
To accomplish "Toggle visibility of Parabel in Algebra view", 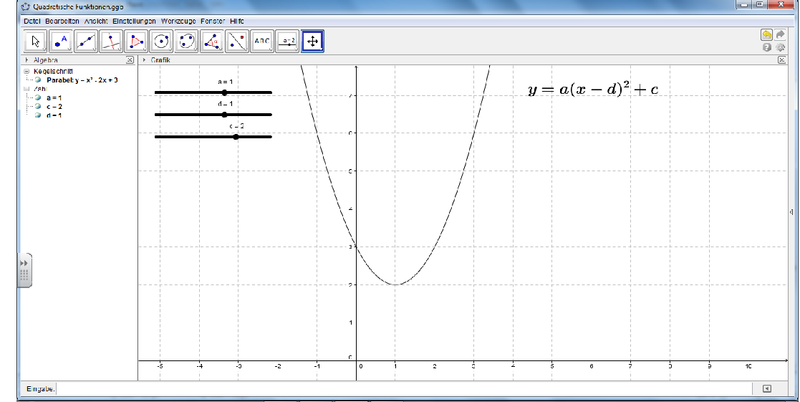I will click(38, 80).
